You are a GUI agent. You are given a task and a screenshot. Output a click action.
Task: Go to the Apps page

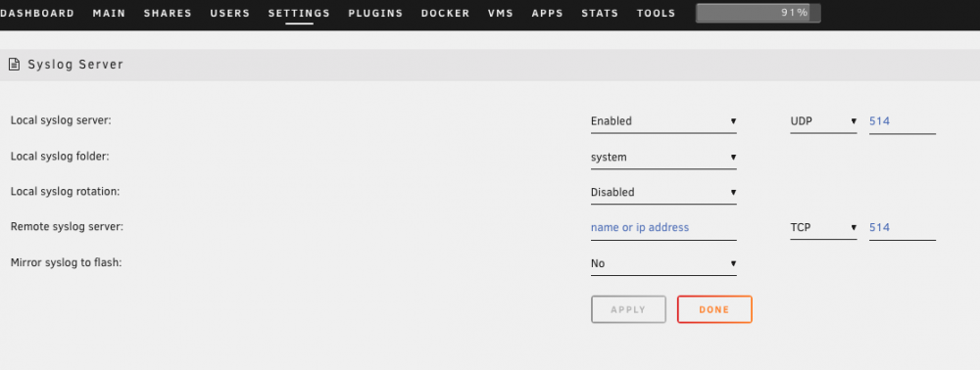(548, 13)
